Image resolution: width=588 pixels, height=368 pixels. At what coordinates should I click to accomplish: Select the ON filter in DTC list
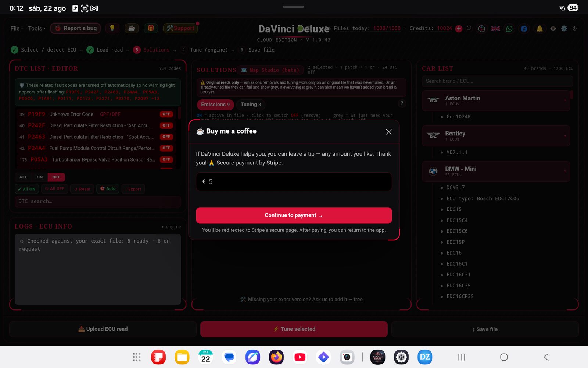(40, 177)
